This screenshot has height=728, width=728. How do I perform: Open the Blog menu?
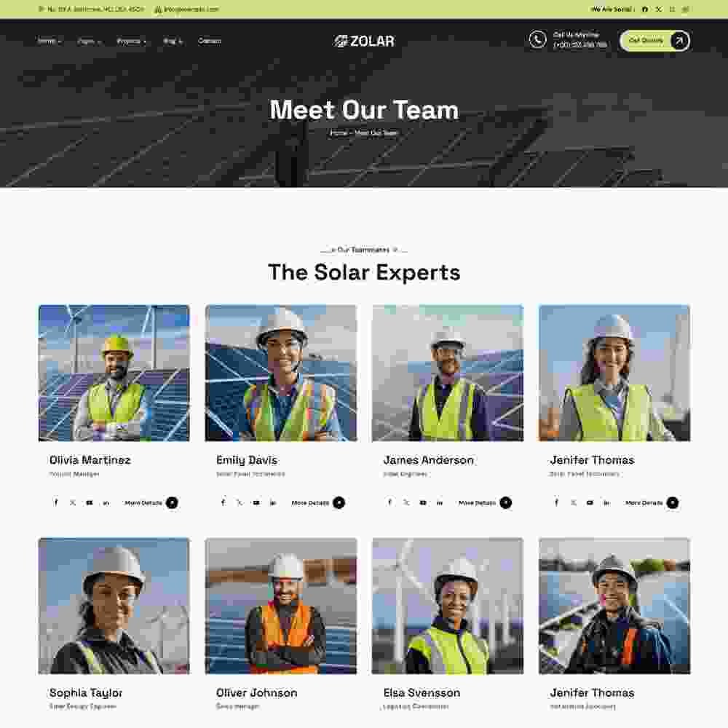pos(173,41)
